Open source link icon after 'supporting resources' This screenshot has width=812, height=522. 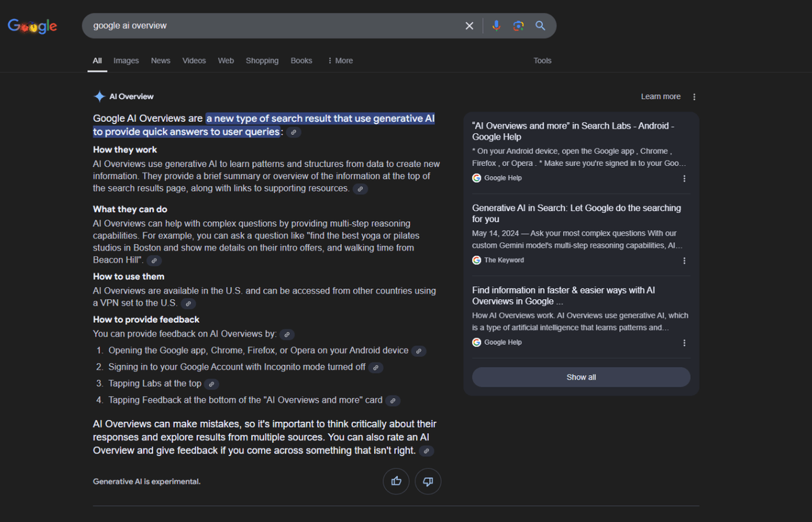pyautogui.click(x=361, y=189)
